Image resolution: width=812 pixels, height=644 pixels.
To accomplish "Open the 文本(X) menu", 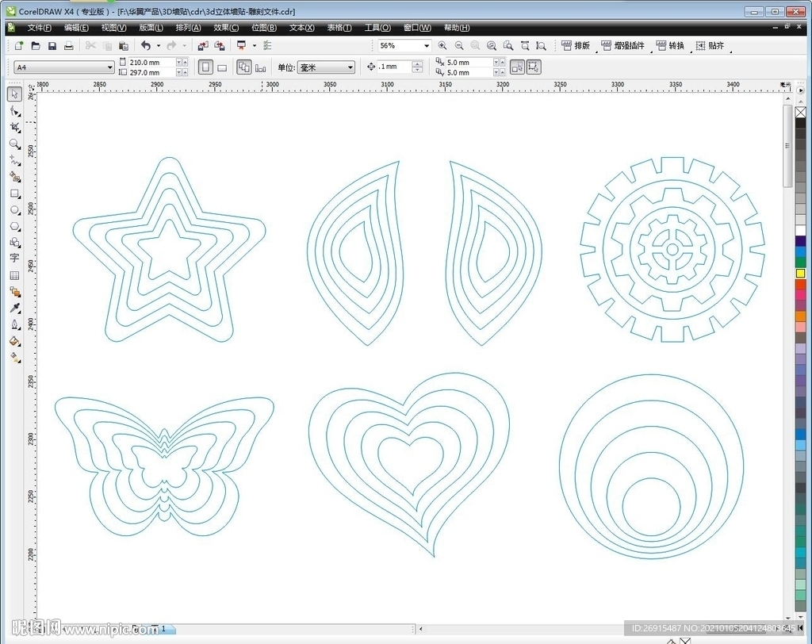I will tap(301, 28).
